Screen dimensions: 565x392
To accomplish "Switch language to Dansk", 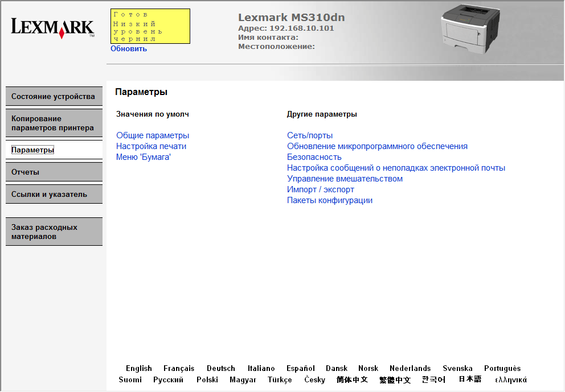I will (x=337, y=368).
